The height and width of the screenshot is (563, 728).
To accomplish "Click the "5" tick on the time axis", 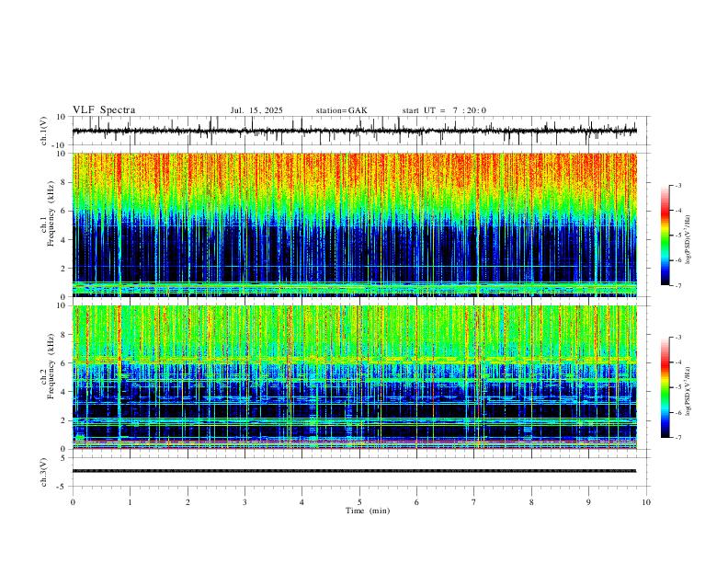I will (359, 502).
